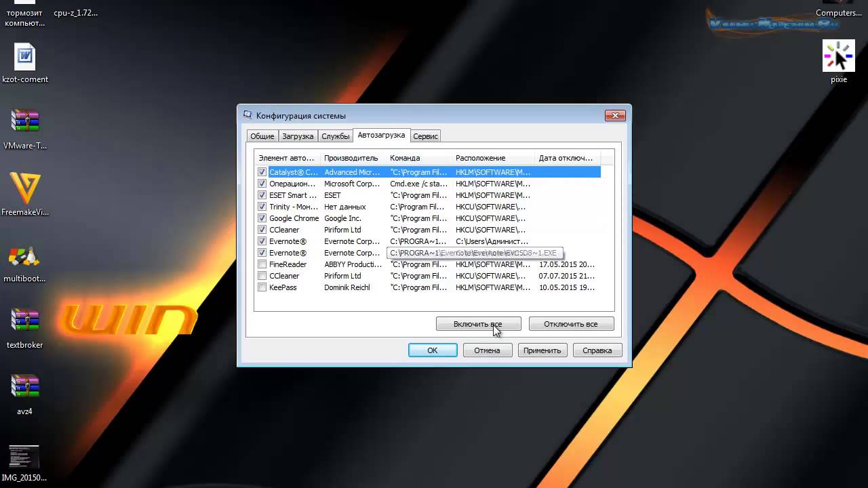Launch the pixie color picker icon

click(839, 56)
